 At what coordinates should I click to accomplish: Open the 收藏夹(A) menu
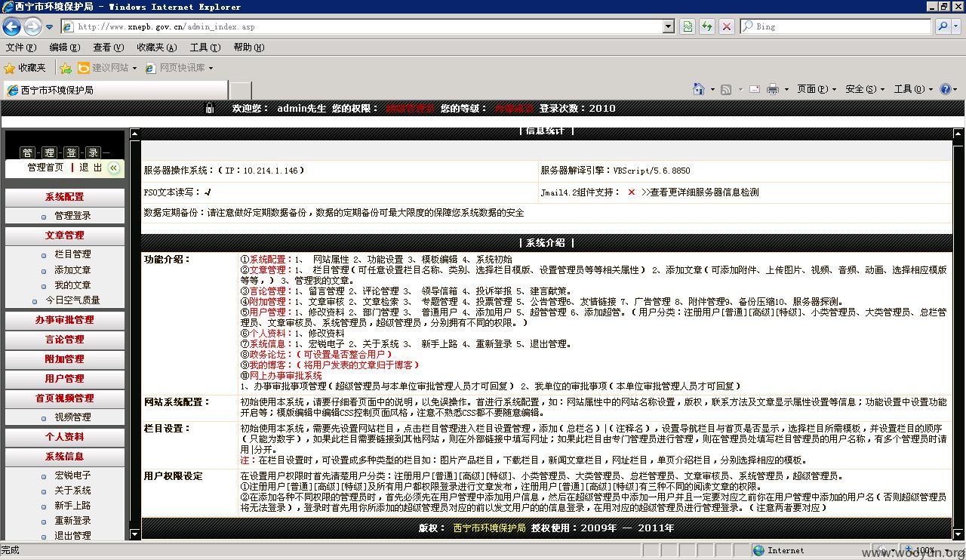156,48
